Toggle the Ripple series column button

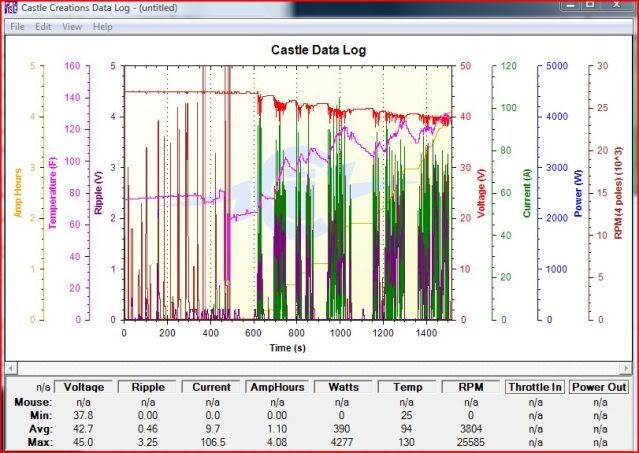pyautogui.click(x=148, y=386)
